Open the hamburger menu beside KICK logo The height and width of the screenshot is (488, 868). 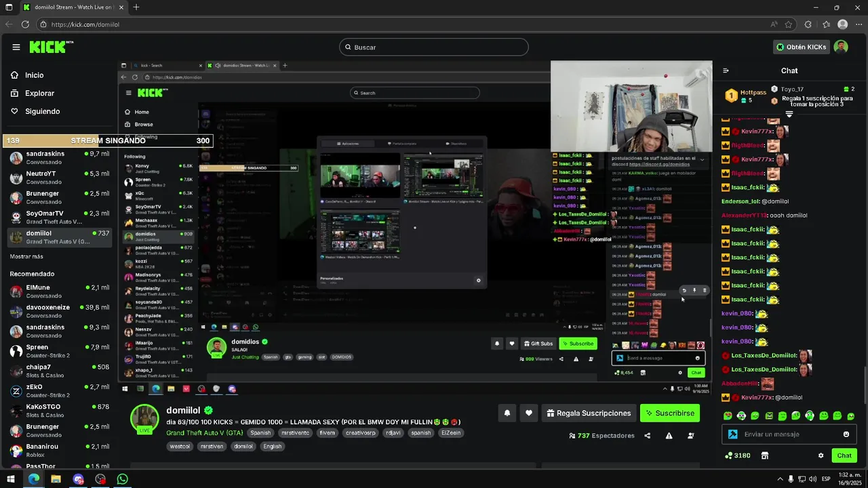tap(16, 47)
